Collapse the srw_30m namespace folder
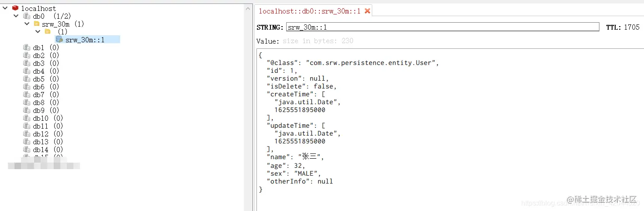The image size is (644, 211). pyautogui.click(x=27, y=24)
